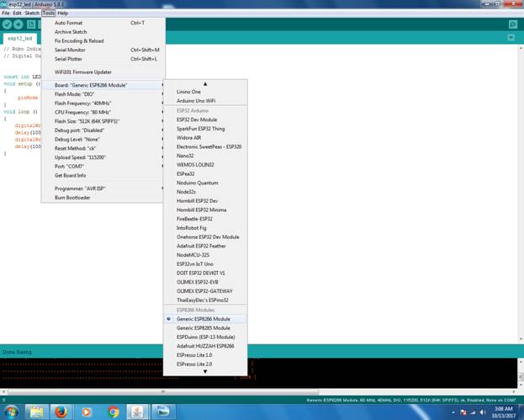This screenshot has width=524, height=420.
Task: Open the Help menu
Action: pyautogui.click(x=62, y=13)
